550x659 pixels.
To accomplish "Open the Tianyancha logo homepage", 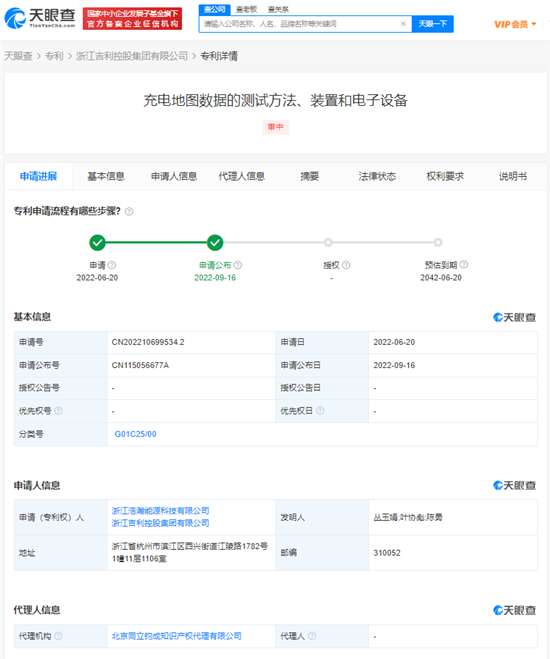I will pos(40,18).
